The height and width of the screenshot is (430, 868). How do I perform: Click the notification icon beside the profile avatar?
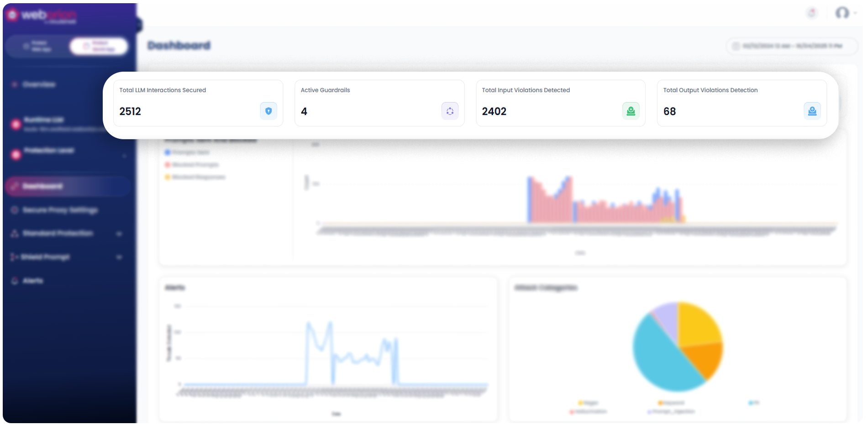[x=812, y=13]
